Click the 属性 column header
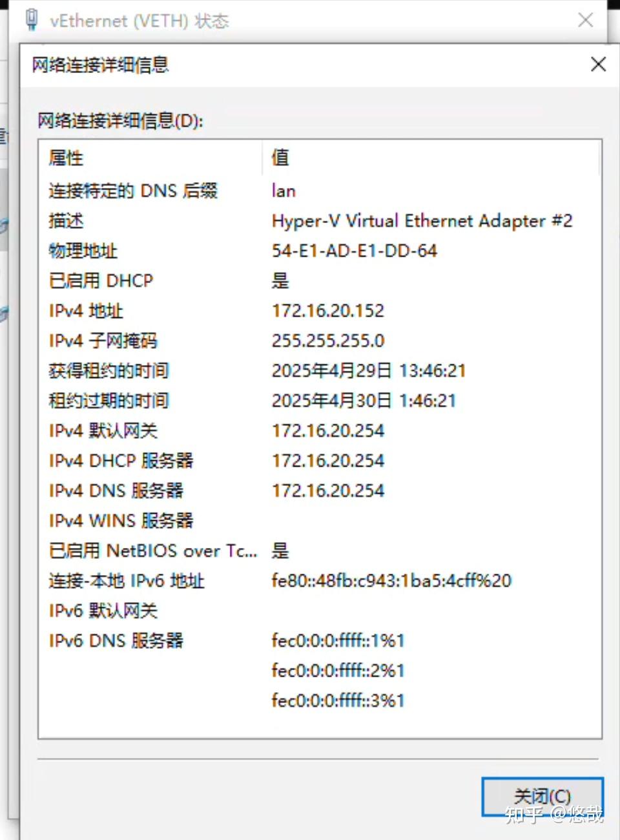Image resolution: width=620 pixels, height=840 pixels. point(62,158)
